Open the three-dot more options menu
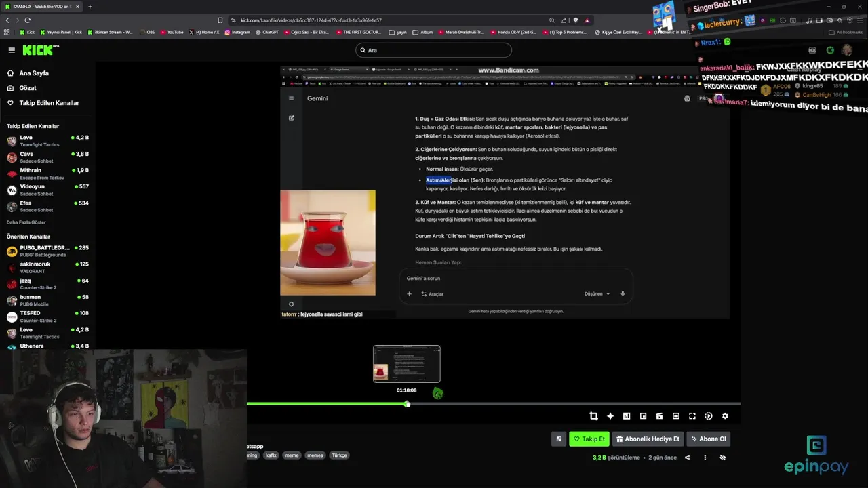868x488 pixels. coord(705,457)
